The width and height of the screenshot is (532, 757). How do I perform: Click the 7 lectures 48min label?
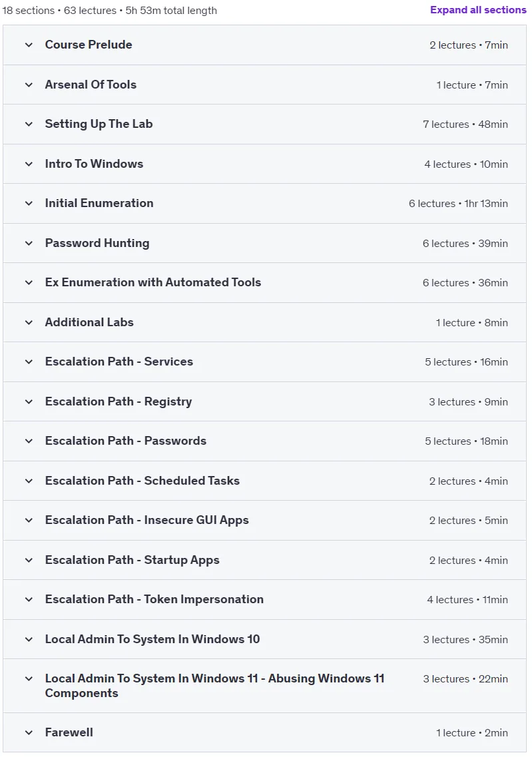(465, 124)
